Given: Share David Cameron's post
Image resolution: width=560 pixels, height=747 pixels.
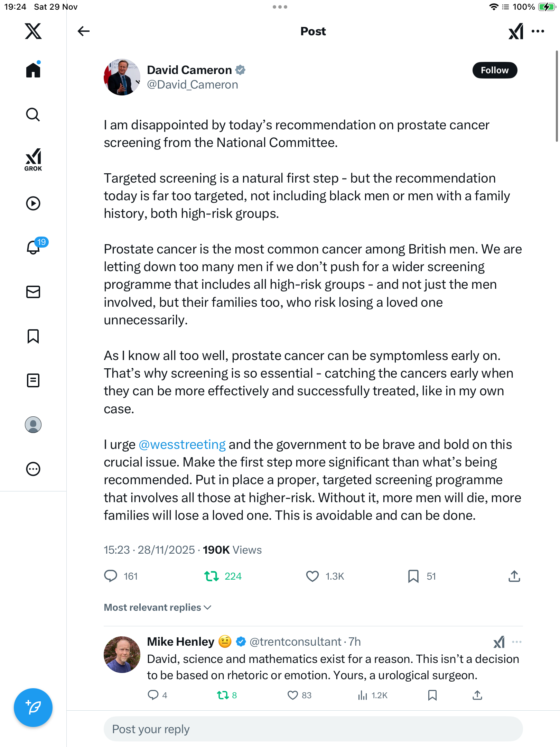Looking at the screenshot, I should 514,576.
